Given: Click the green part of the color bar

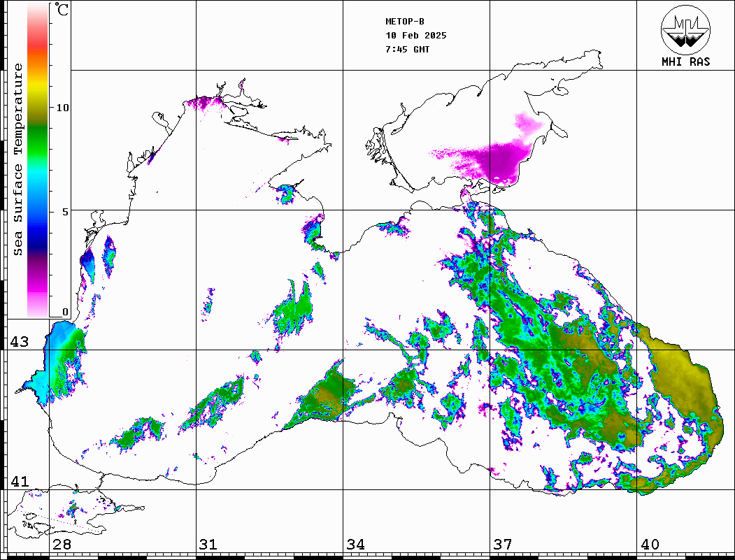Looking at the screenshot, I should tap(38, 141).
